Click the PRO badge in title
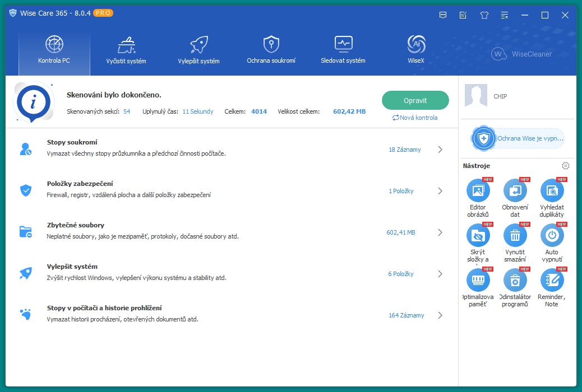The height and width of the screenshot is (392, 582). click(x=103, y=13)
